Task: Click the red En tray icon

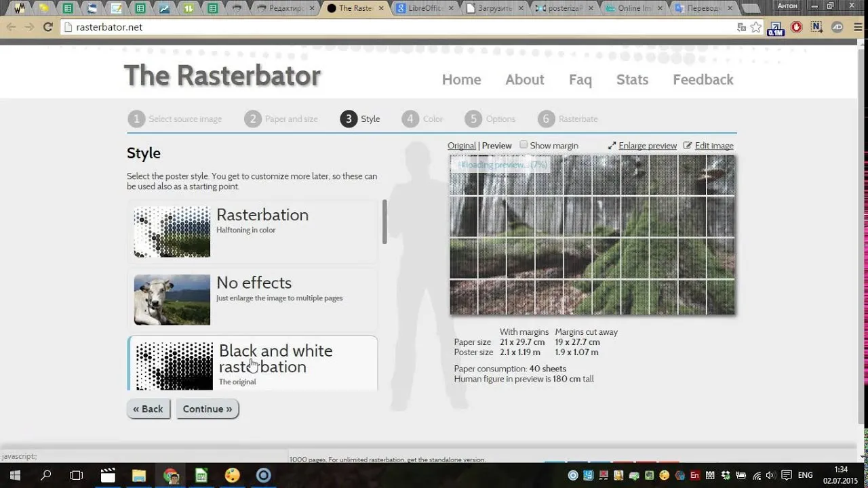Action: tap(696, 475)
